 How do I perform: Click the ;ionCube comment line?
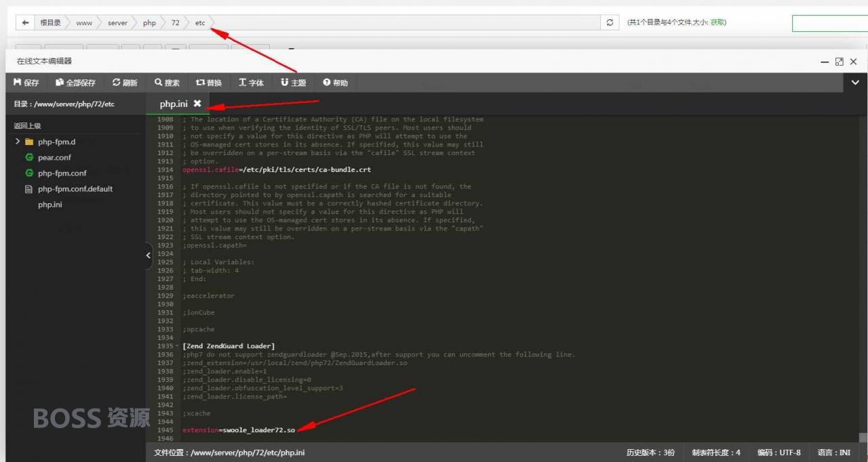click(x=198, y=312)
